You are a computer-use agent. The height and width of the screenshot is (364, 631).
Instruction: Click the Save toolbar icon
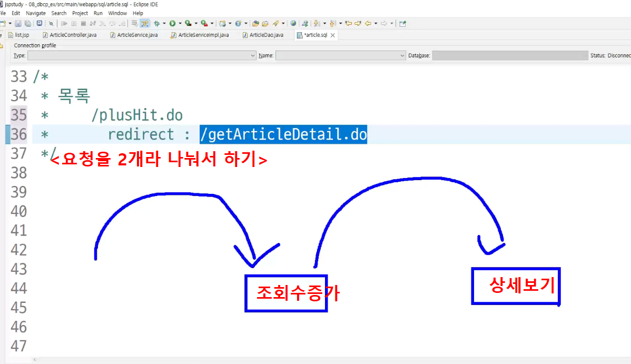coord(18,23)
